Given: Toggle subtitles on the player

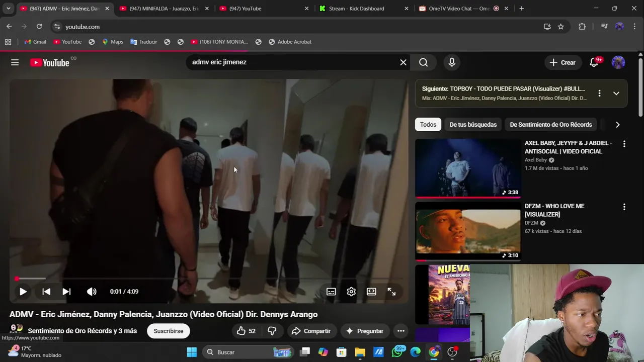Looking at the screenshot, I should coord(331,292).
